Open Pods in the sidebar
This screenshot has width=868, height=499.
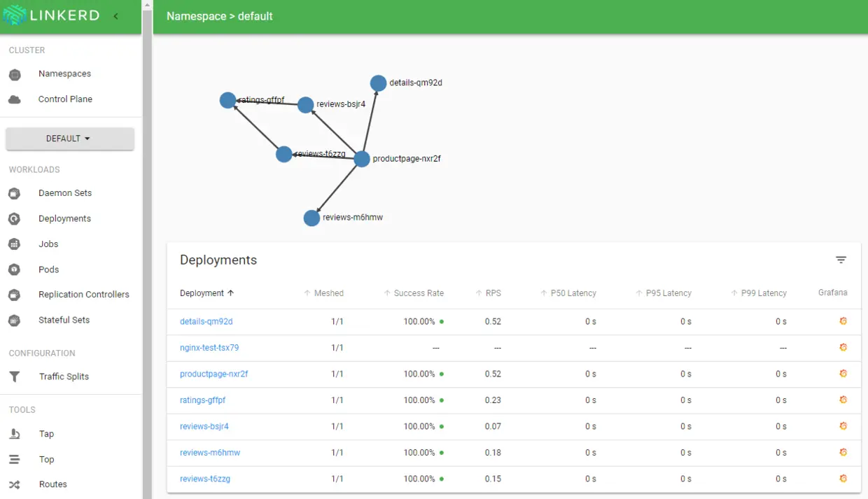pos(48,269)
